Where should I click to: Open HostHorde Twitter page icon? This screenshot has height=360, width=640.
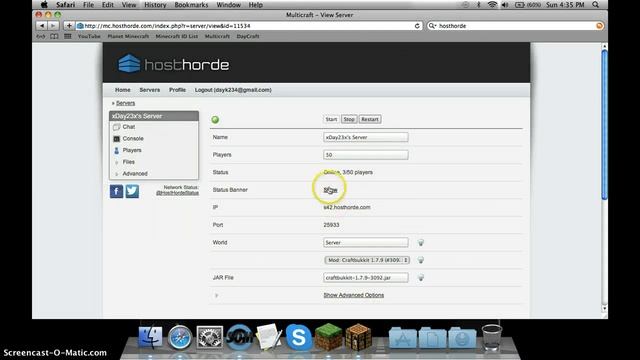point(132,191)
